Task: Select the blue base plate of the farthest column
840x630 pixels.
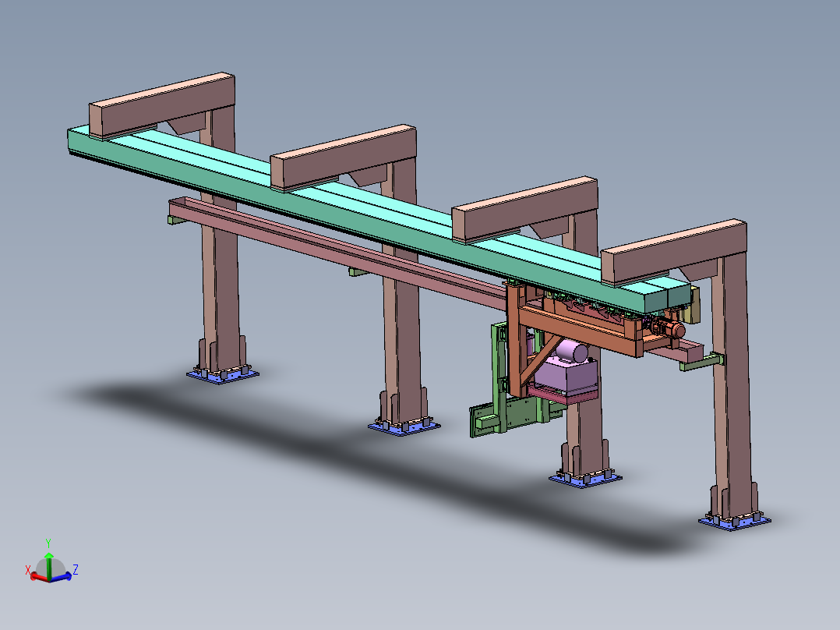Action: pos(223,375)
